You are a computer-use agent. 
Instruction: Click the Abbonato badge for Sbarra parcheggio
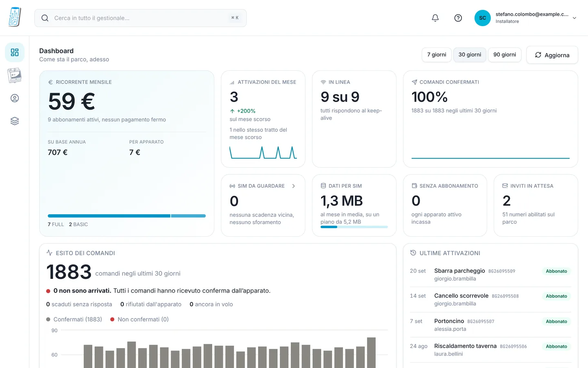pyautogui.click(x=557, y=271)
